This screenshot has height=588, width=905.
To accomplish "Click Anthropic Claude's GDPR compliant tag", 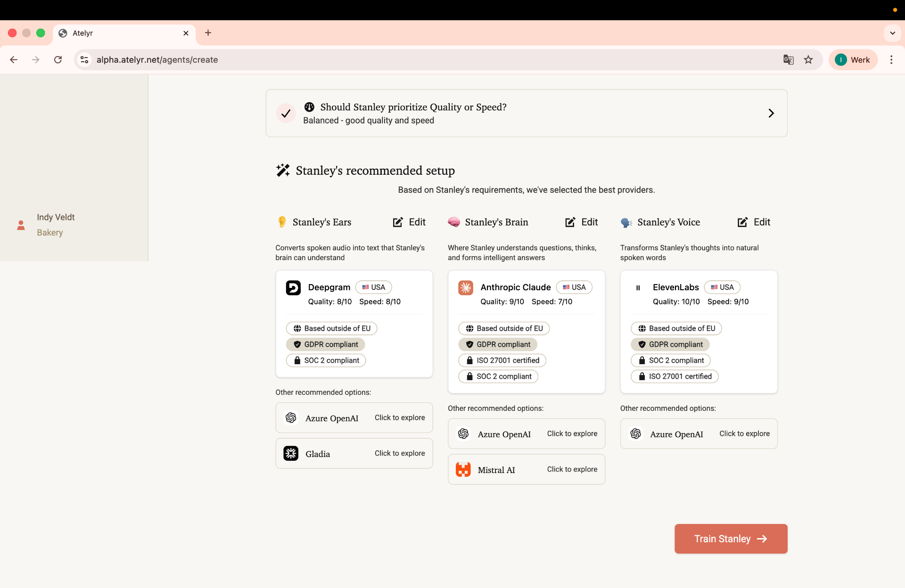I will point(498,344).
